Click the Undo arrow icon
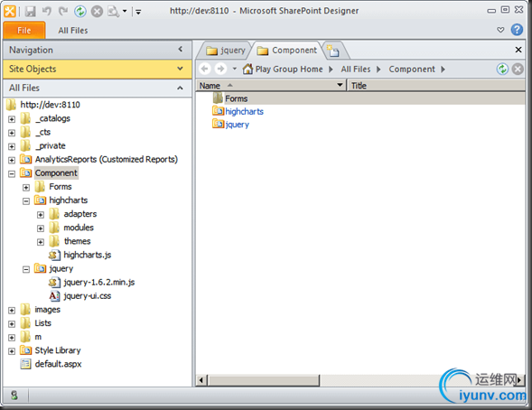Image resolution: width=532 pixels, height=410 pixels. click(46, 12)
